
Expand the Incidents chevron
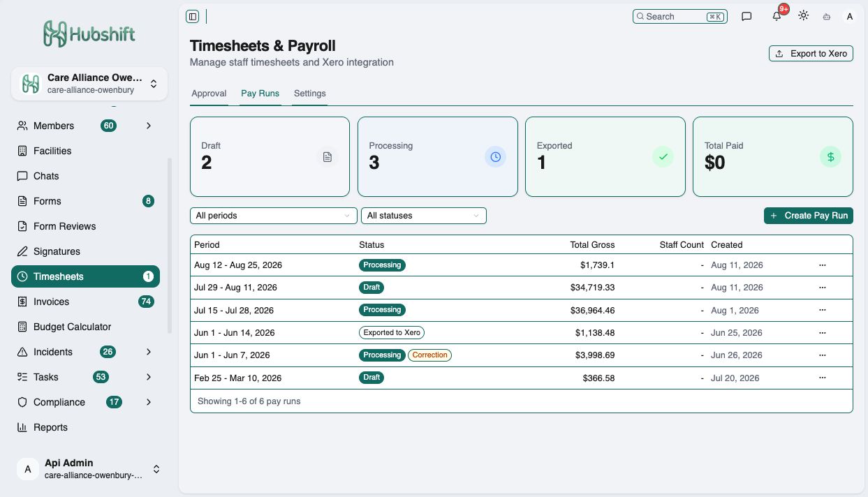pos(149,352)
